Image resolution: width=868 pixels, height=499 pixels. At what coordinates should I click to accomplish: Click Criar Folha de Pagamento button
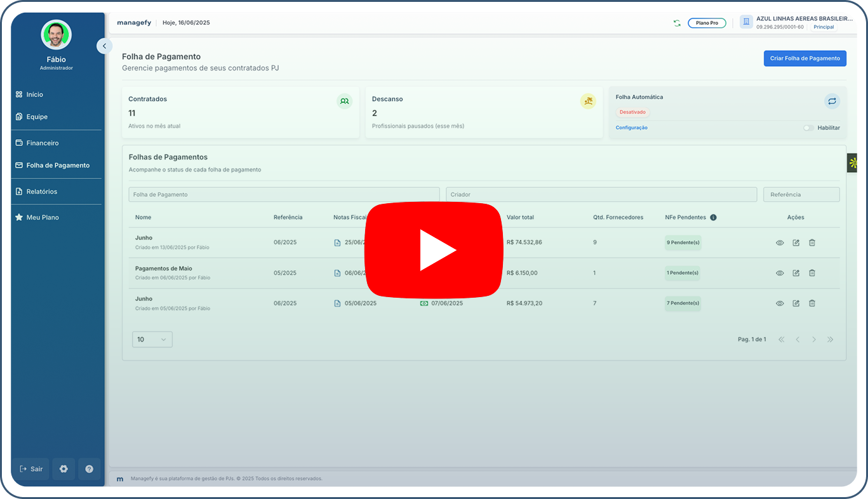(805, 58)
